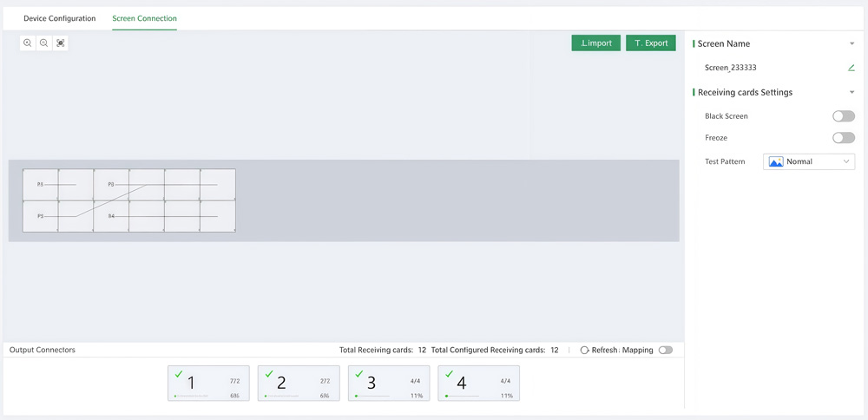Screen dimensions: 868x420
Task: Click the Import button
Action: tap(595, 43)
